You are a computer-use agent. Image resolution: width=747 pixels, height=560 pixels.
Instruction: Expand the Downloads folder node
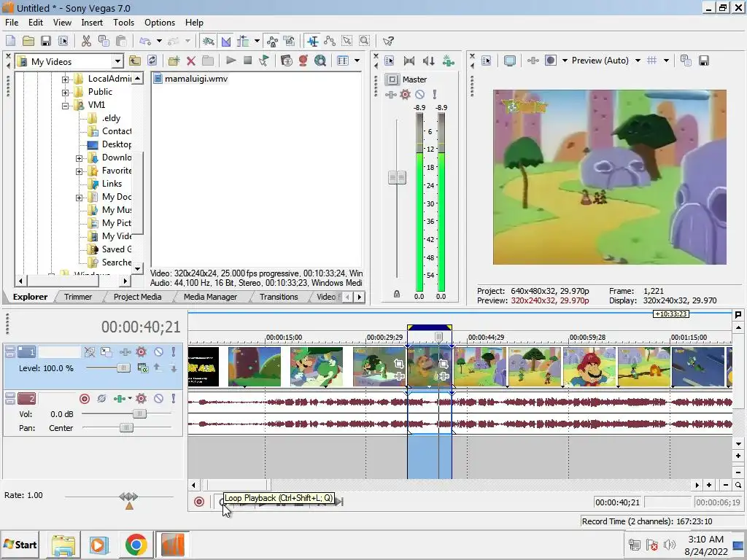[x=80, y=158]
